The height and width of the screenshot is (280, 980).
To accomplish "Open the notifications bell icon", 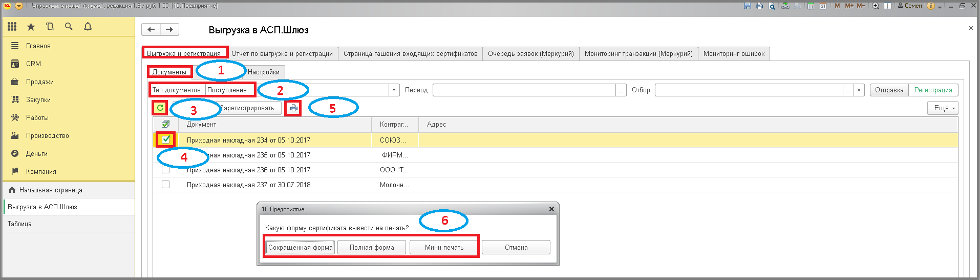I will (x=88, y=27).
